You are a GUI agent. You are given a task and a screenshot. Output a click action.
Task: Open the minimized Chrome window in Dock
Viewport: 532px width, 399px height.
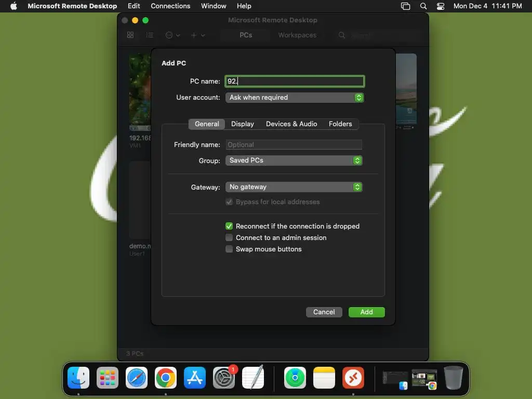click(424, 379)
